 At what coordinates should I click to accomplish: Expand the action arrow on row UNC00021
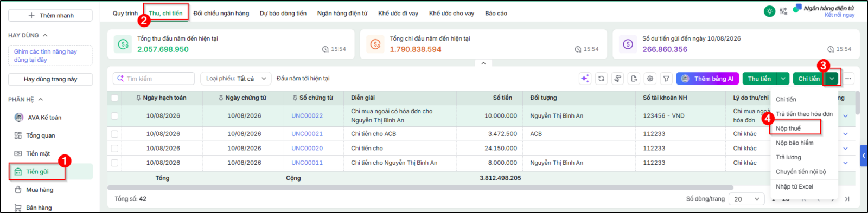845,134
